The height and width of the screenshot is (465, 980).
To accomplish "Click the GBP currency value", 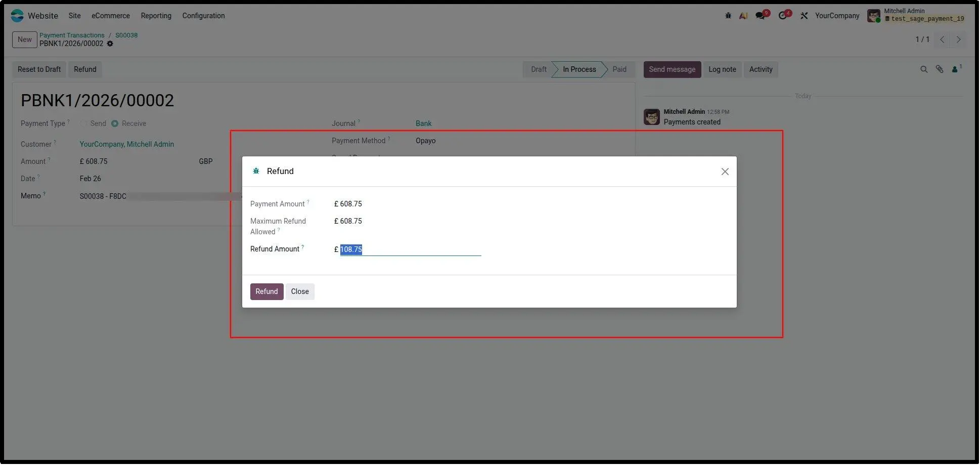I will click(x=206, y=161).
